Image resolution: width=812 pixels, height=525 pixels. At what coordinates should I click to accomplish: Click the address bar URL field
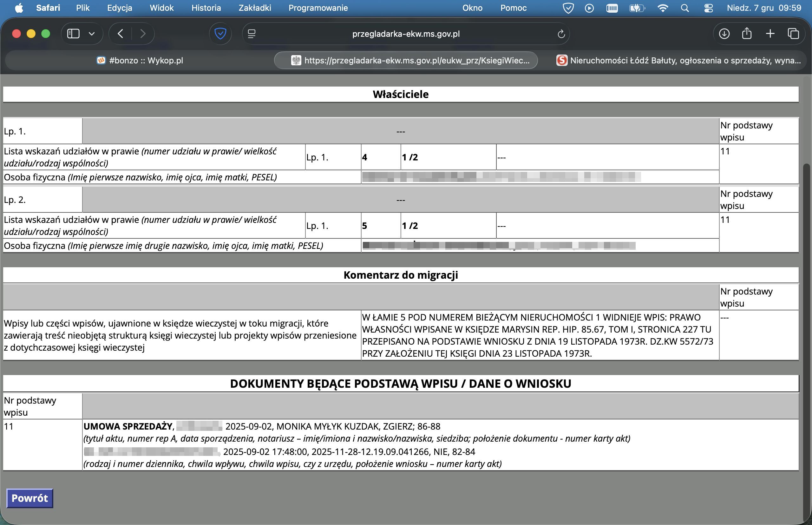405,34
